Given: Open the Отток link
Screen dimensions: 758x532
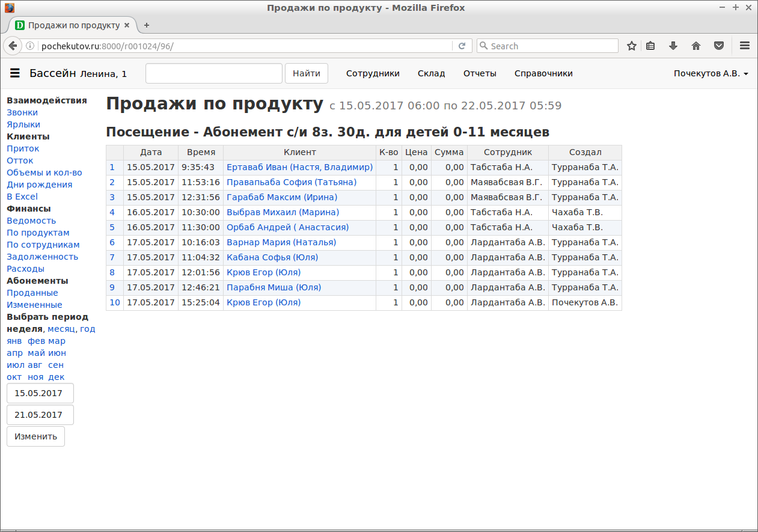Looking at the screenshot, I should tap(20, 161).
